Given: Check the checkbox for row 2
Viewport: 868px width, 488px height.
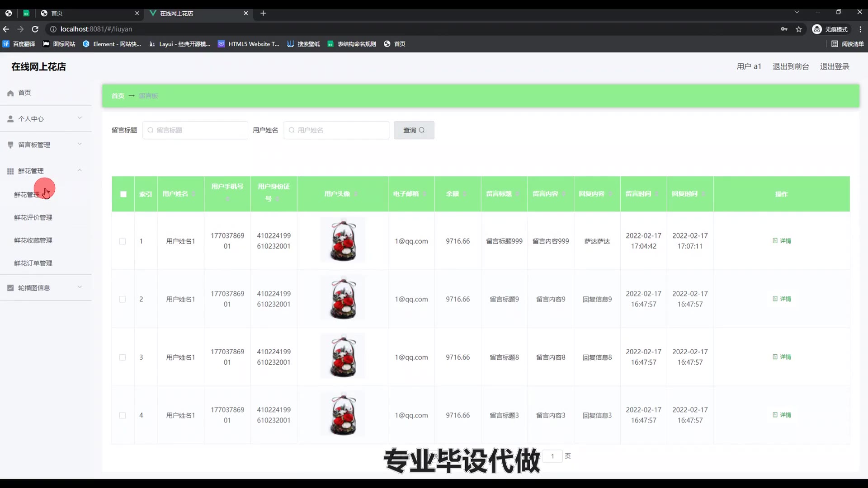Looking at the screenshot, I should click(123, 299).
